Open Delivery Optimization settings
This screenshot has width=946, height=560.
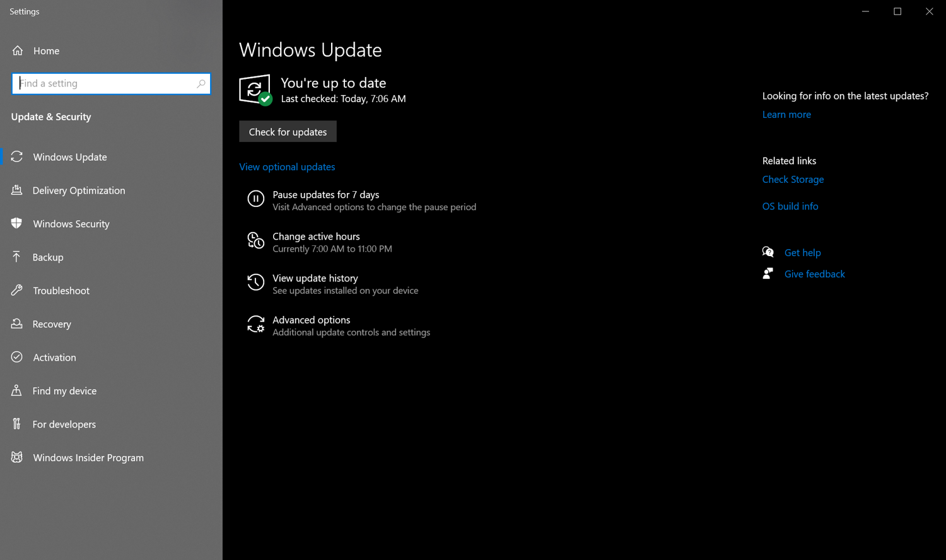coord(79,190)
